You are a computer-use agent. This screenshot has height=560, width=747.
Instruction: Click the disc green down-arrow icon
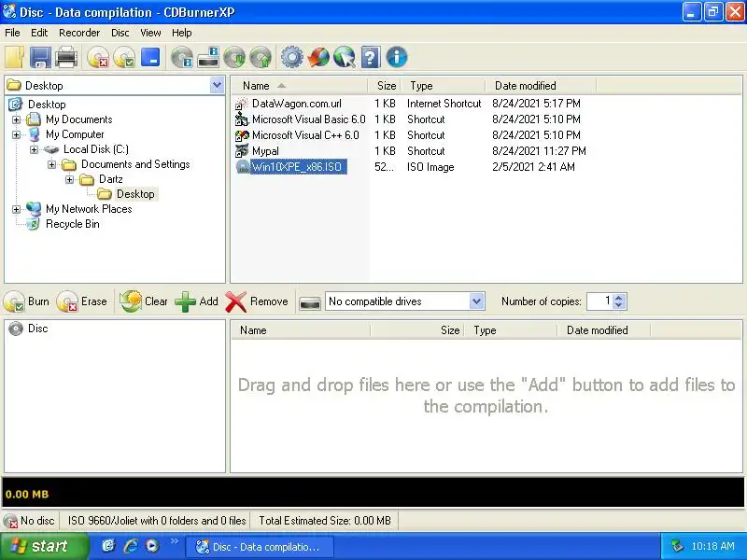point(234,58)
